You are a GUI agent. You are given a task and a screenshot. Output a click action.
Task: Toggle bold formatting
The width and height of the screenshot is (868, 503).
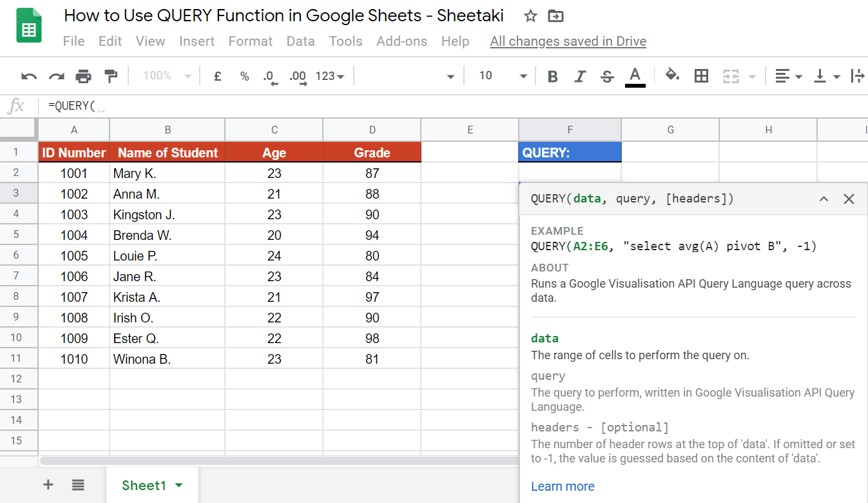552,76
